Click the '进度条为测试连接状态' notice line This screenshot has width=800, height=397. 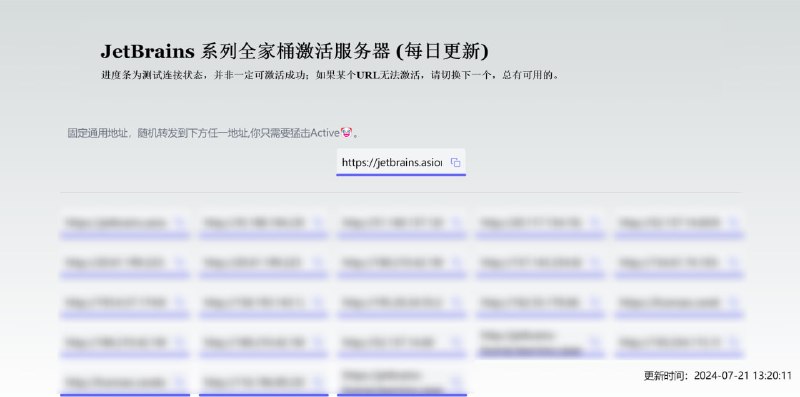pos(330,75)
